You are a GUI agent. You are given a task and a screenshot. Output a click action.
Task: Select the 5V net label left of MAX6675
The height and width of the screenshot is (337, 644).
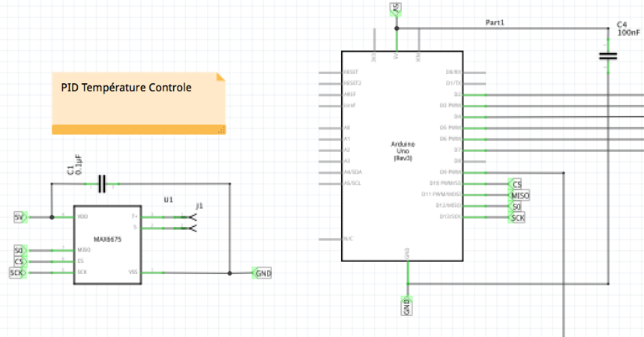point(21,217)
